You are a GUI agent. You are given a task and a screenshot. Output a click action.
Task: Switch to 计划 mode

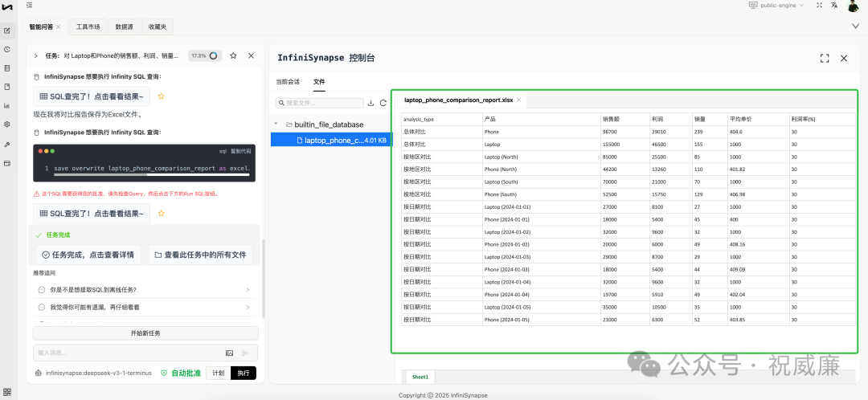[218, 373]
